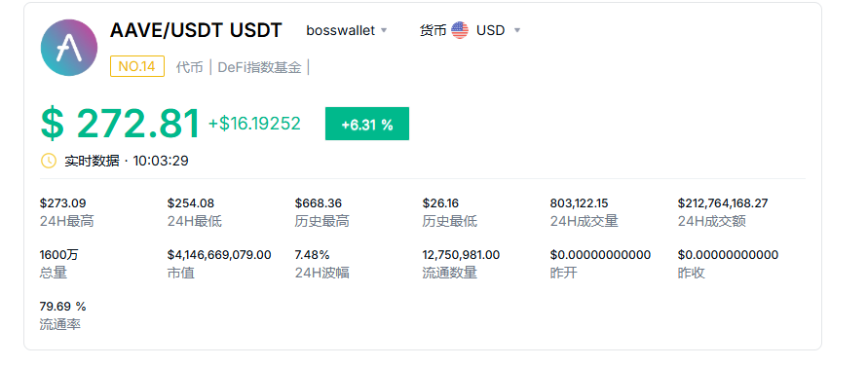Click the +6.31 % change badge
The height and width of the screenshot is (367, 868).
pos(367,124)
